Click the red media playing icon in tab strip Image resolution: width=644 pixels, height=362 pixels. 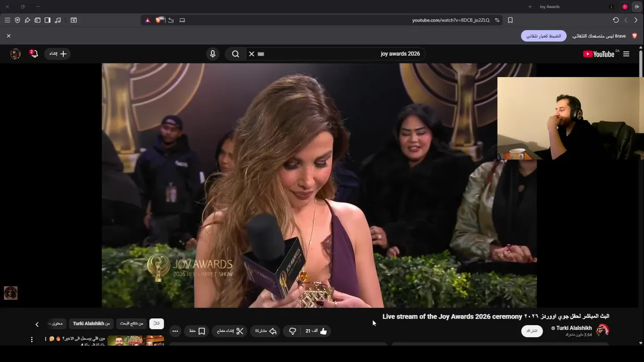(625, 7)
